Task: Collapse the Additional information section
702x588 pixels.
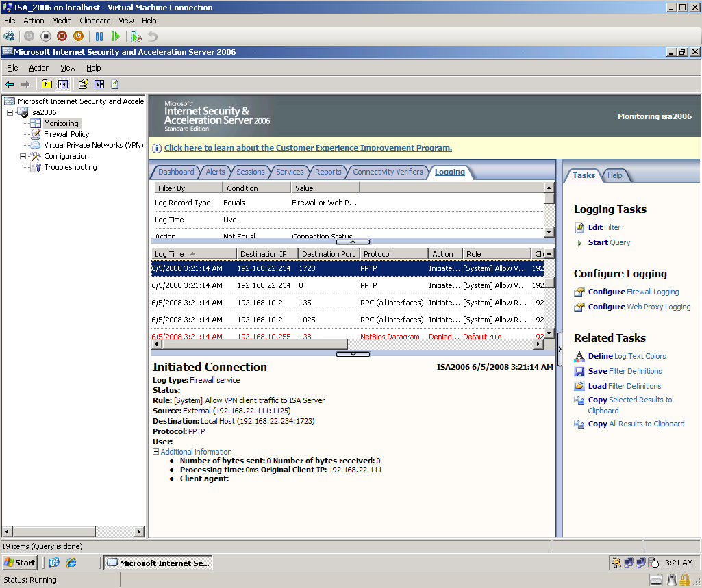Action: click(x=155, y=452)
